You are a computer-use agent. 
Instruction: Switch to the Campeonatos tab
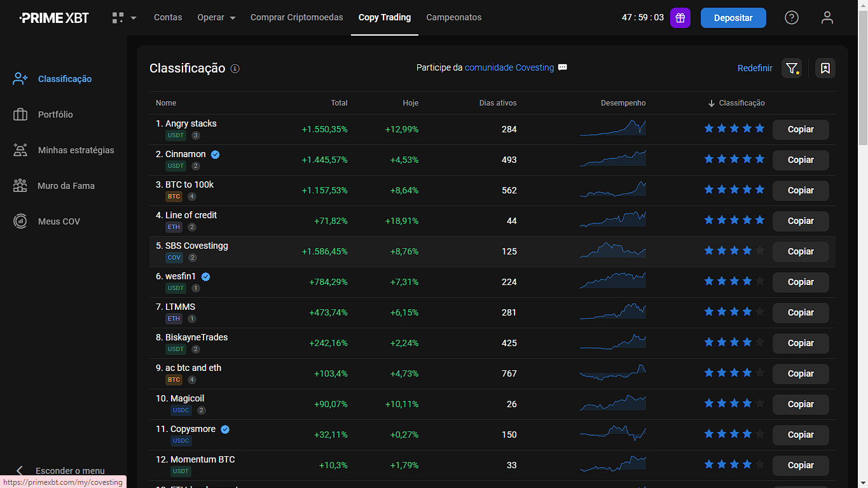click(453, 17)
